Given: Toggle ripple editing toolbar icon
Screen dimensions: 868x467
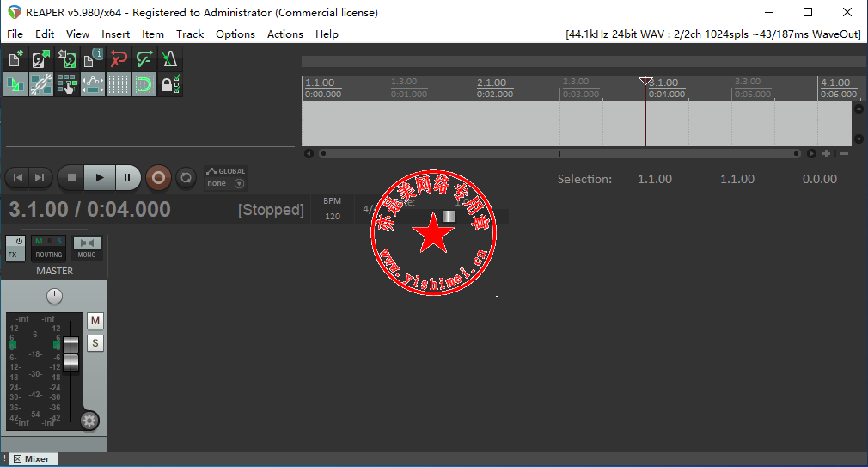Looking at the screenshot, I should pyautogui.click(x=66, y=84).
